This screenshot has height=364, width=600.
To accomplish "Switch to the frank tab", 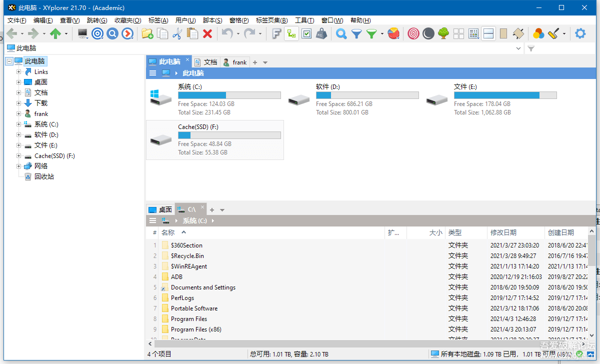I will pos(235,62).
